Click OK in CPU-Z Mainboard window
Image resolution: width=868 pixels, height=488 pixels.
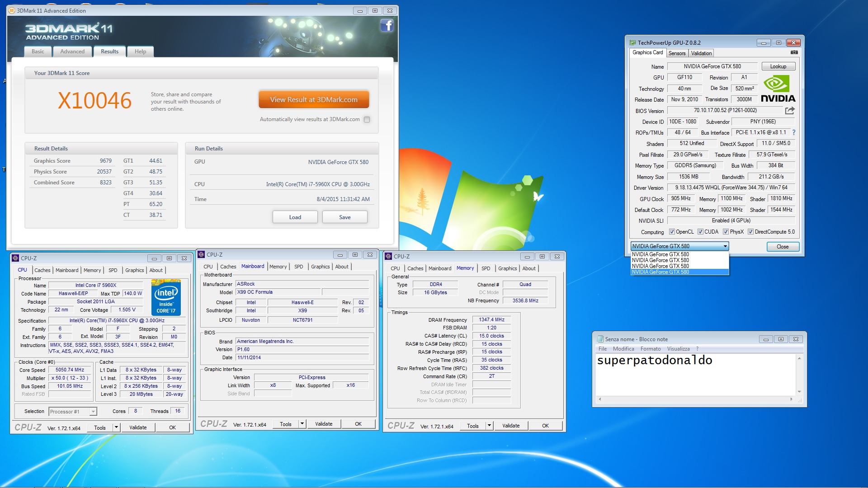coord(358,424)
